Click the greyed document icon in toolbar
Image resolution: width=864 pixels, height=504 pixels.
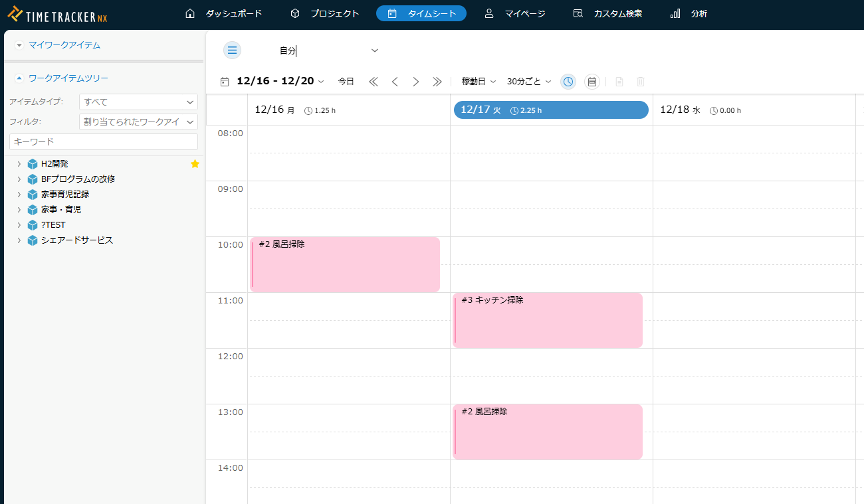(619, 82)
